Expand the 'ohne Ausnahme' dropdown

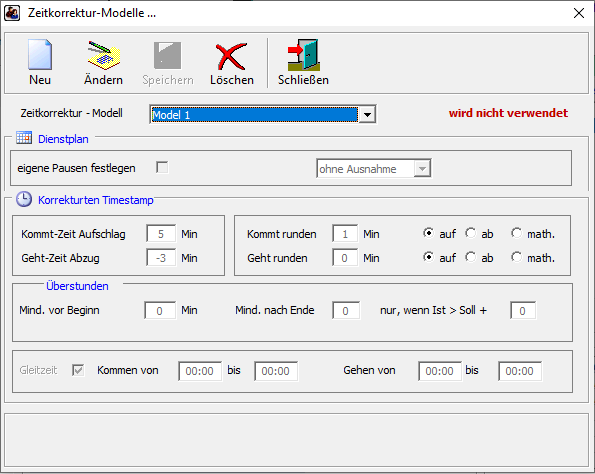[x=422, y=168]
